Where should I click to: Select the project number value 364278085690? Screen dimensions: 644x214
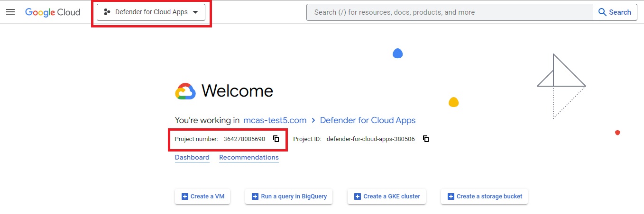click(x=244, y=139)
